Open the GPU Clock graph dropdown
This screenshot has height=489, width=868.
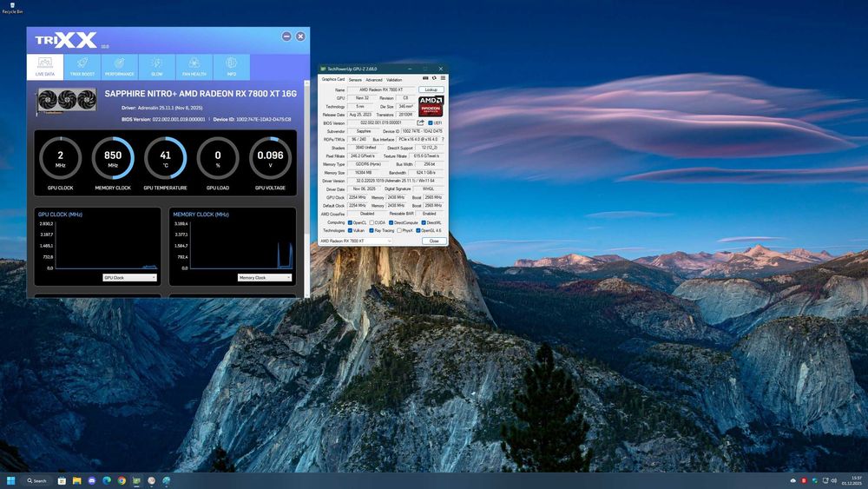click(x=129, y=277)
